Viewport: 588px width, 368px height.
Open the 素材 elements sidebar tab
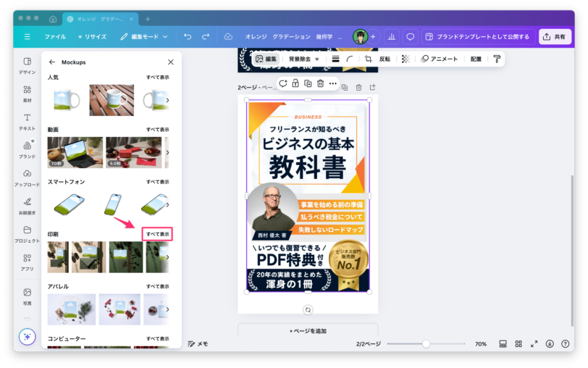coord(28,93)
